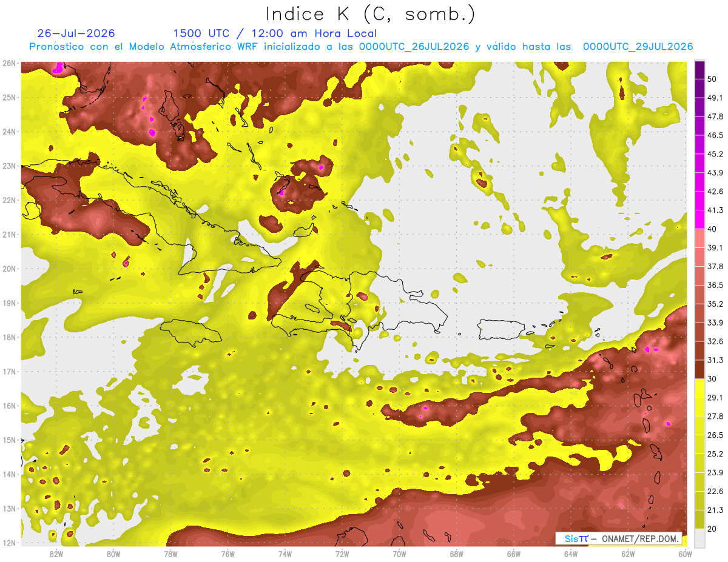Image resolution: width=728 pixels, height=562 pixels.
Task: Click the 'Indice K (C, somb.)' title
Action: [371, 14]
